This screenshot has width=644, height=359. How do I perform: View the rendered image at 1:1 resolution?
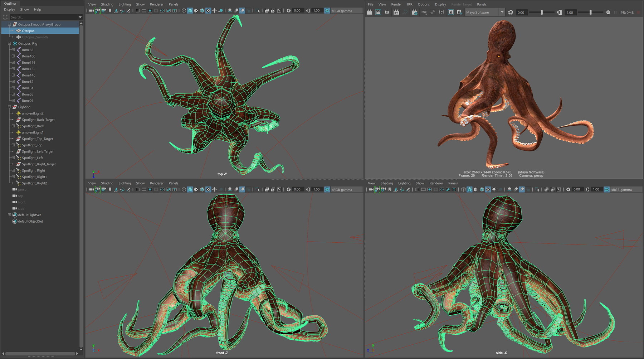click(441, 12)
